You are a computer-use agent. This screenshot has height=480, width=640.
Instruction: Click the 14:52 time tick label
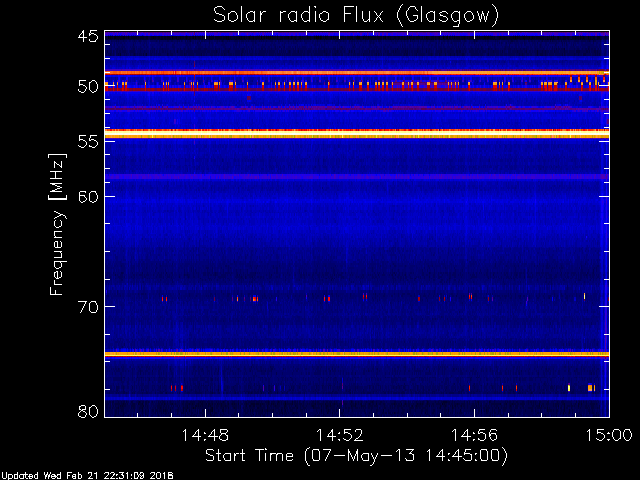click(x=340, y=435)
